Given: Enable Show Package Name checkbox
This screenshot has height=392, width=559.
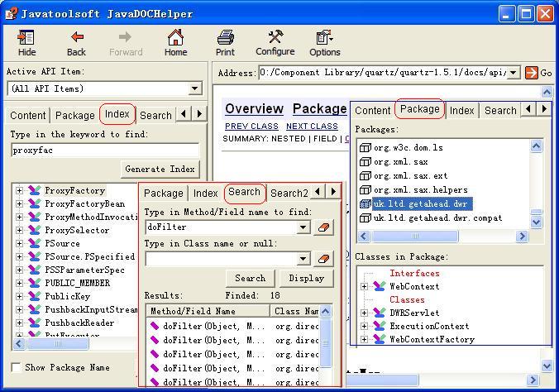Looking at the screenshot, I should pyautogui.click(x=17, y=367).
